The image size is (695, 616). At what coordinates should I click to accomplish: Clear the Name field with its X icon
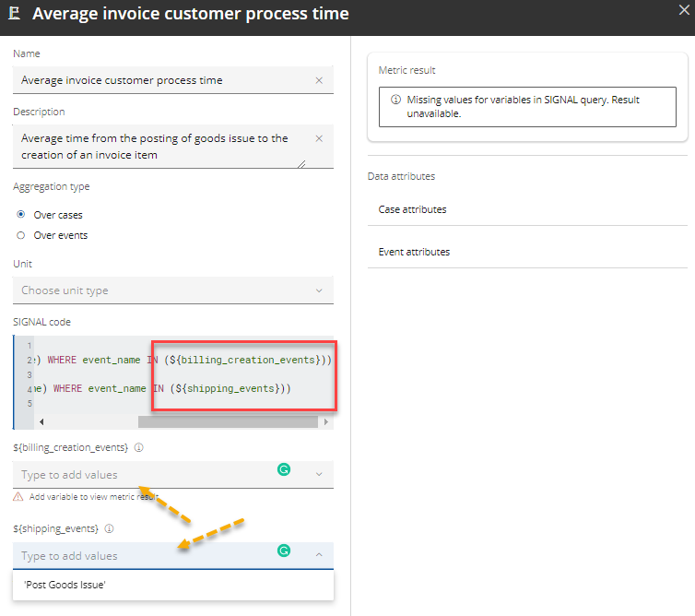point(319,80)
